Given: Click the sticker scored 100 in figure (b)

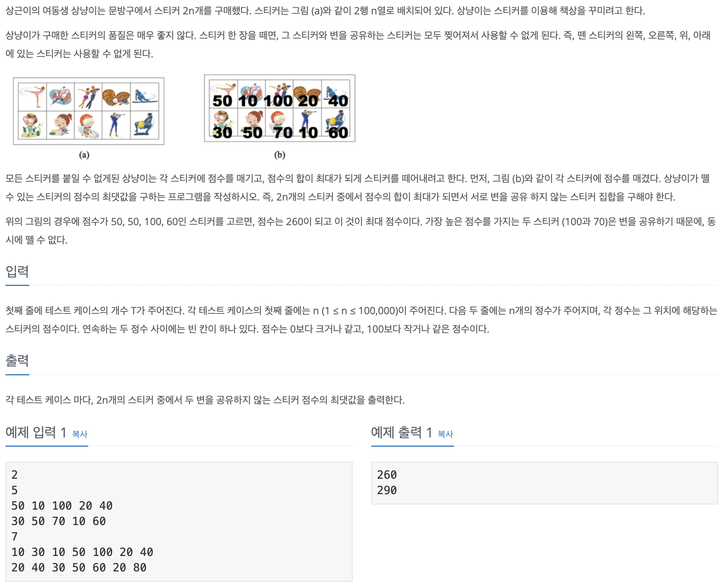Looking at the screenshot, I should [279, 94].
